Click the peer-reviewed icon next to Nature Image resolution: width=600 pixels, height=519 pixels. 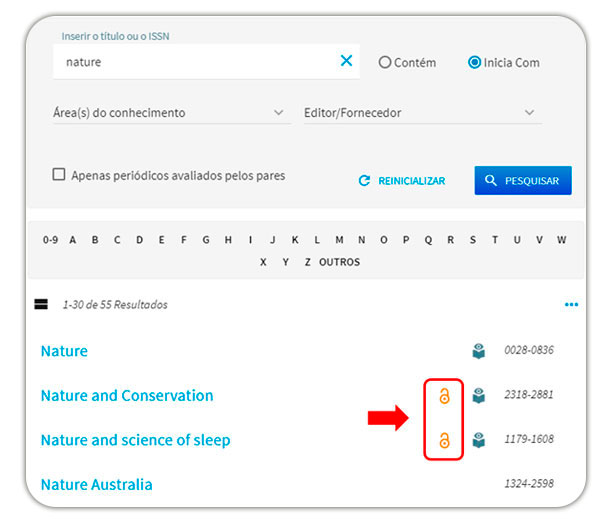[x=479, y=351]
